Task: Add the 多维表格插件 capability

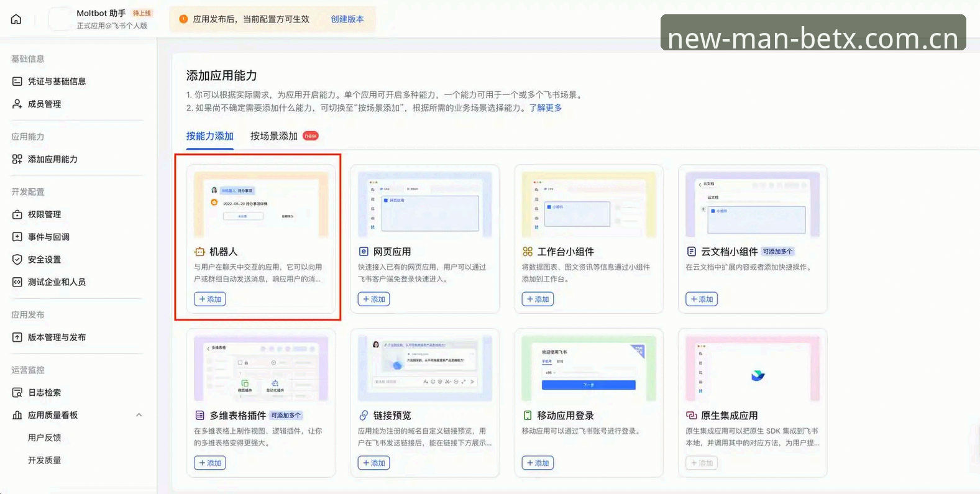Action: tap(210, 463)
